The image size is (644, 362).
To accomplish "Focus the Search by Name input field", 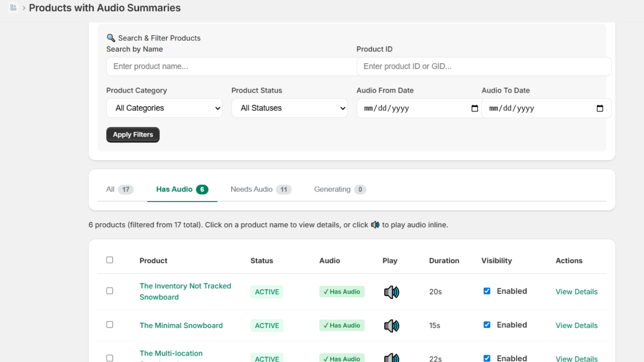I will (231, 66).
